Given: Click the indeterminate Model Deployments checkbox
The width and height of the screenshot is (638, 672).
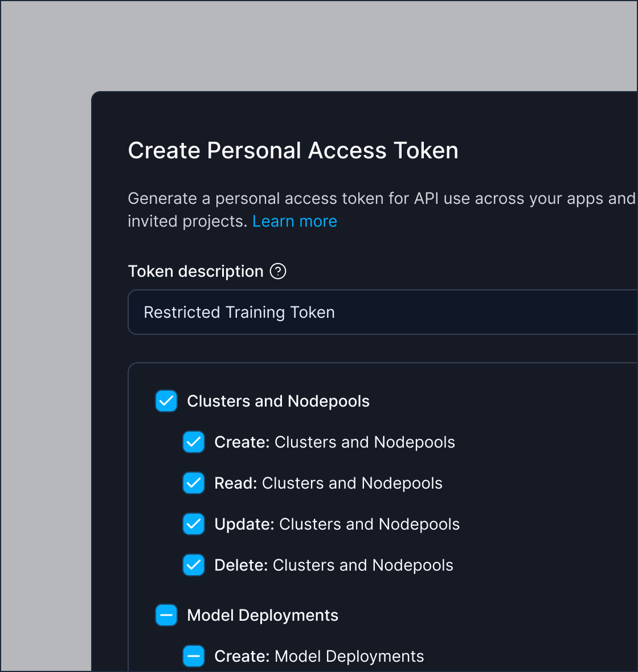Looking at the screenshot, I should tap(166, 615).
